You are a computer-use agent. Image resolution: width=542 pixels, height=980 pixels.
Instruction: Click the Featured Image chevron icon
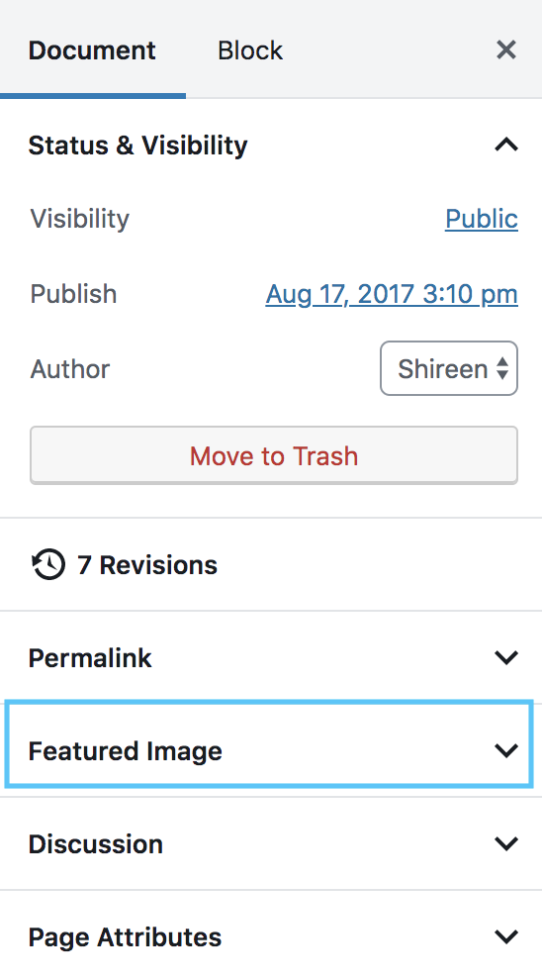[506, 750]
